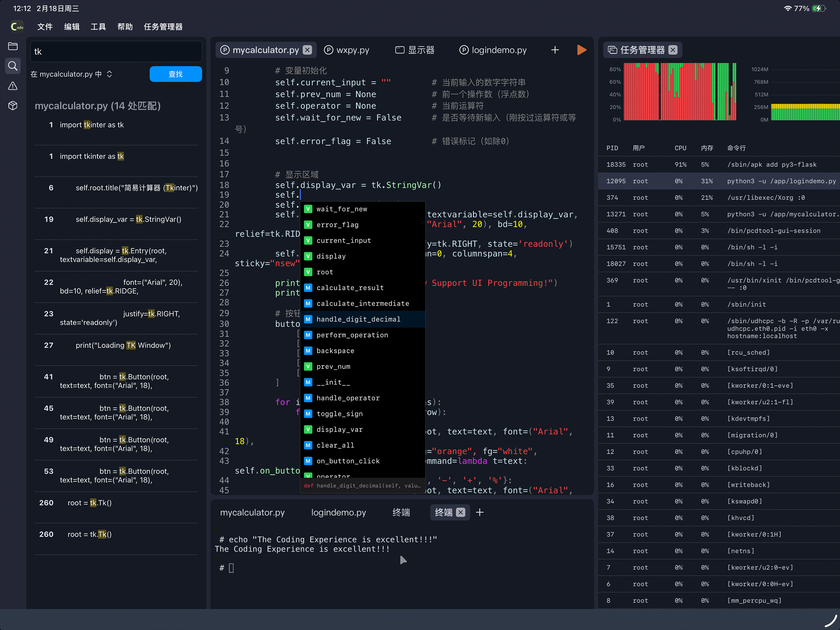Open the warnings sidebar icon
The image size is (840, 630).
click(13, 86)
